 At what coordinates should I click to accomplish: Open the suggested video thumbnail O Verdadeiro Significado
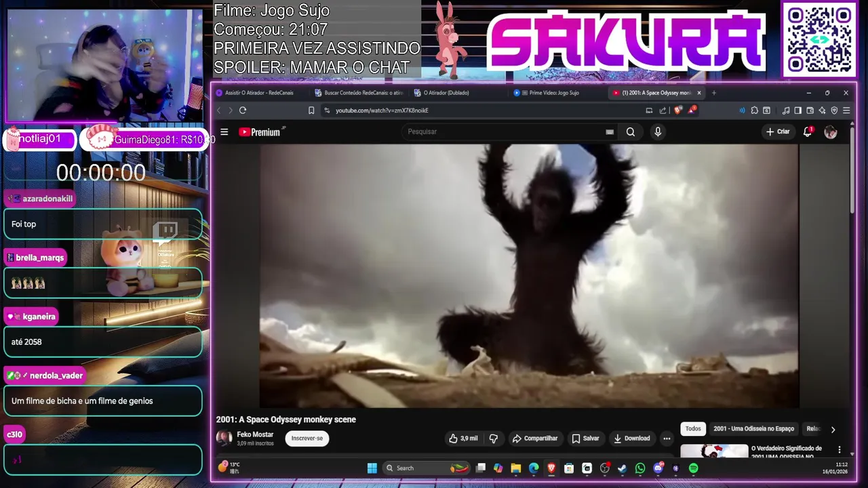pos(714,451)
